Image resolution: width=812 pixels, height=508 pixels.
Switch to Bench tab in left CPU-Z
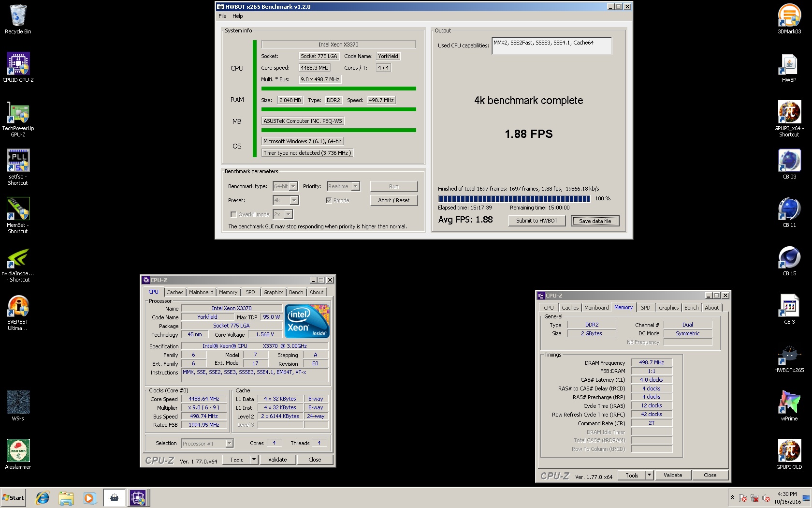coord(296,292)
